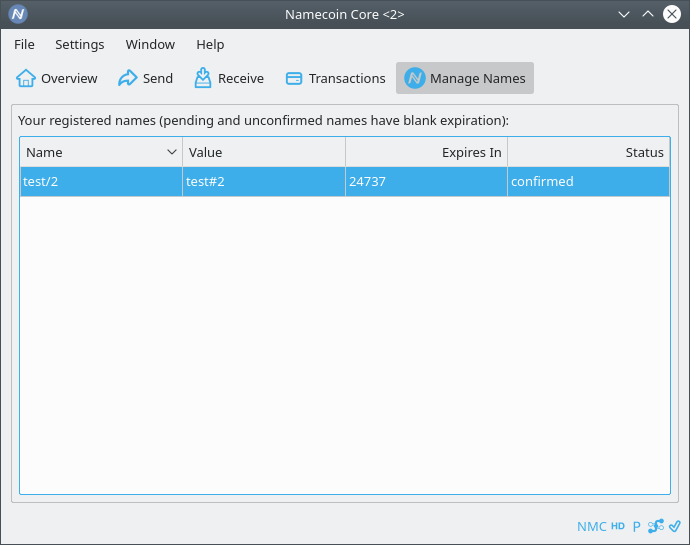Click the Manage Names Namecoin icon
The height and width of the screenshot is (545, 690).
pos(415,78)
